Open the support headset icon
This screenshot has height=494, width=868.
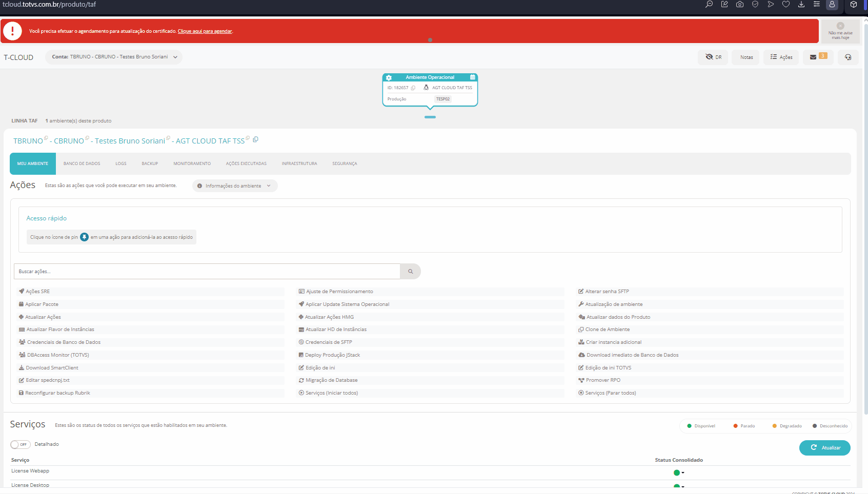click(x=848, y=57)
